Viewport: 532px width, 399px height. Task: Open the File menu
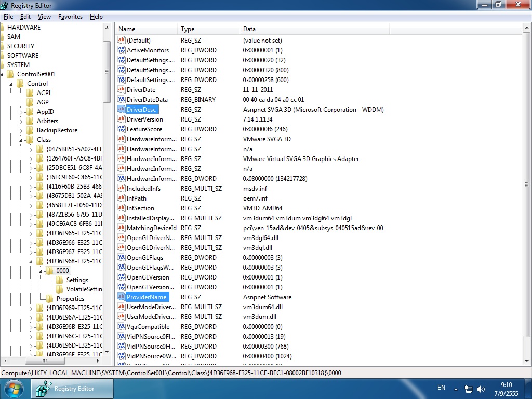click(x=8, y=17)
